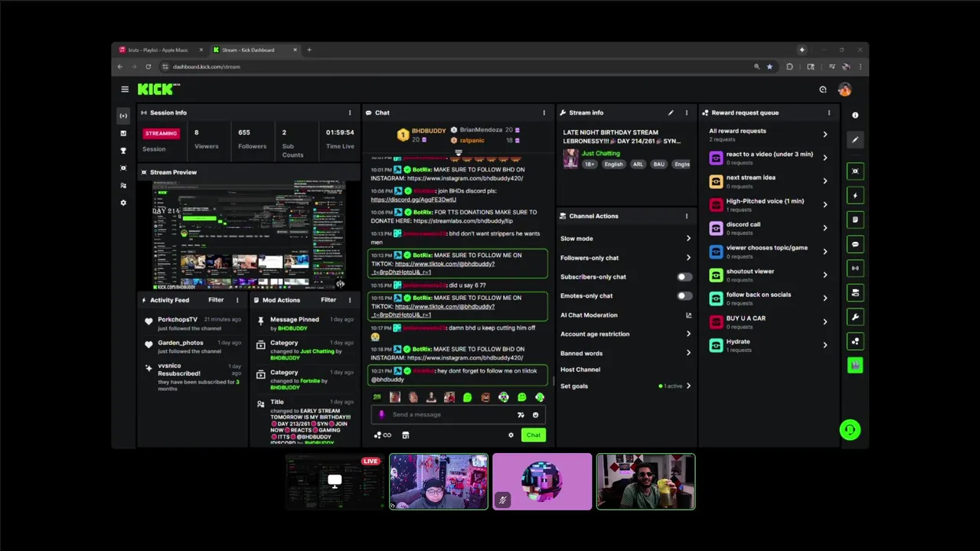Open the Mod Actions Filter
This screenshot has width=980, height=551.
point(328,300)
